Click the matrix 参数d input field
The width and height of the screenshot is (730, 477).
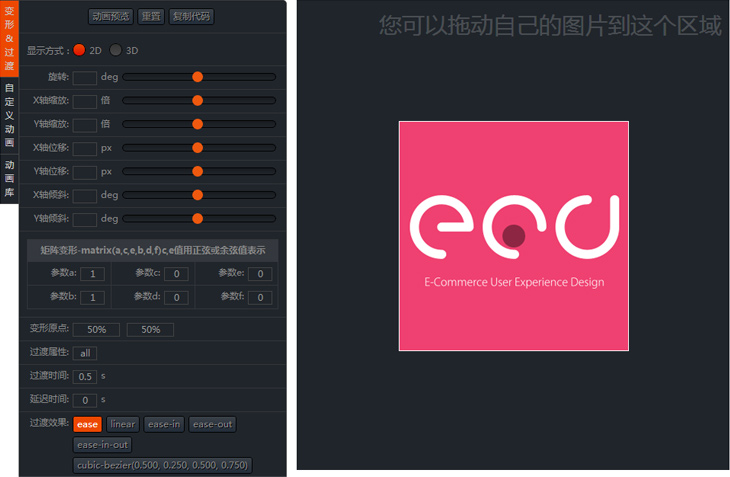(x=176, y=298)
